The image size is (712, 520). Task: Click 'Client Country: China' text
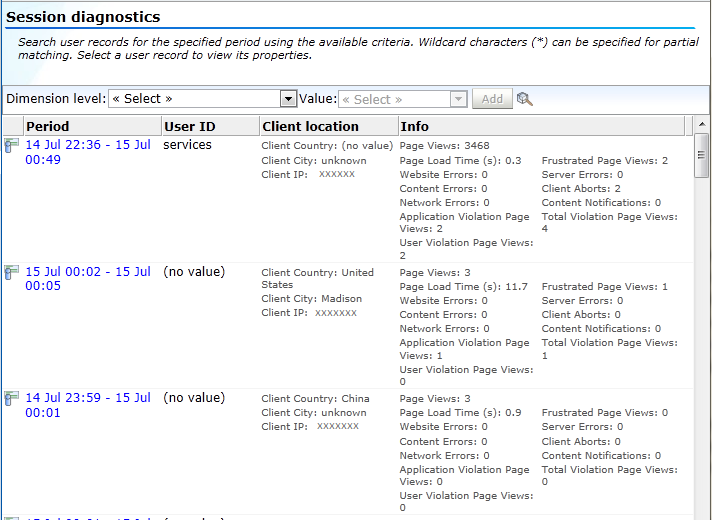pos(315,399)
